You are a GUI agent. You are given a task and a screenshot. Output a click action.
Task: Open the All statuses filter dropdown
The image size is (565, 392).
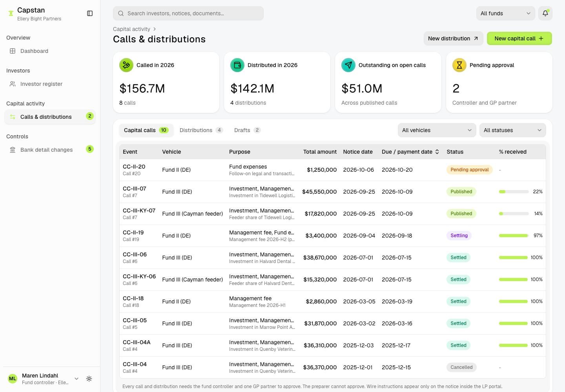pyautogui.click(x=513, y=130)
